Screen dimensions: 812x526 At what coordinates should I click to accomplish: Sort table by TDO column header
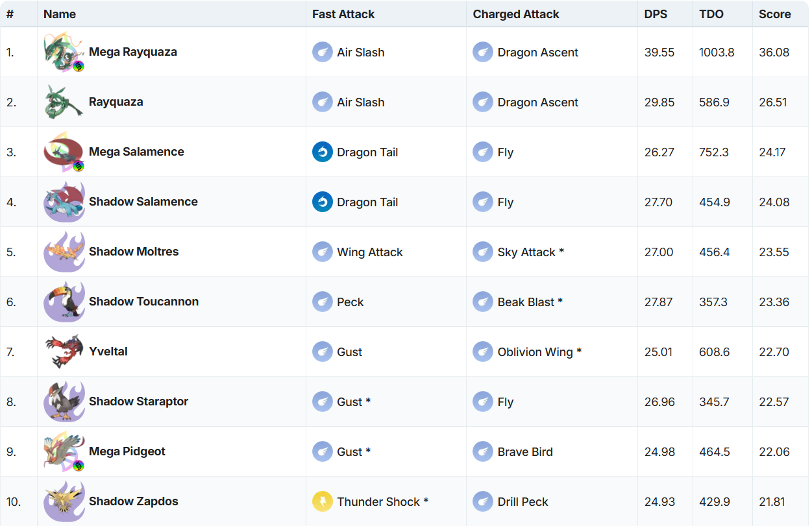point(711,14)
